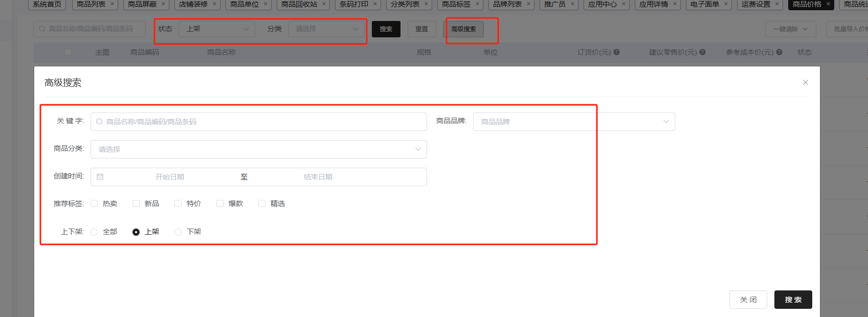This screenshot has height=317, width=868.
Task: Click the 关键字 search input field
Action: click(x=258, y=122)
